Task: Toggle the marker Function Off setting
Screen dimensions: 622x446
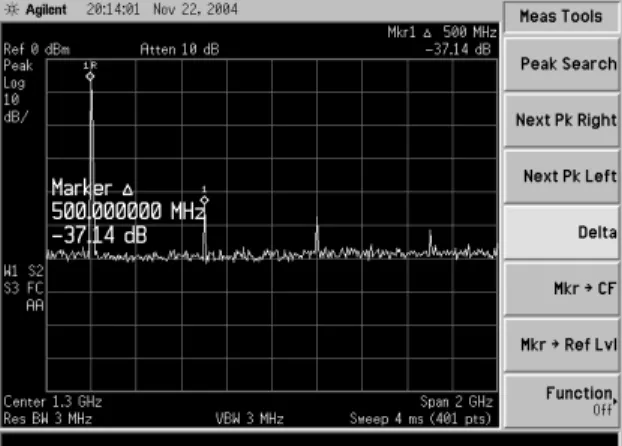Action: (562, 401)
